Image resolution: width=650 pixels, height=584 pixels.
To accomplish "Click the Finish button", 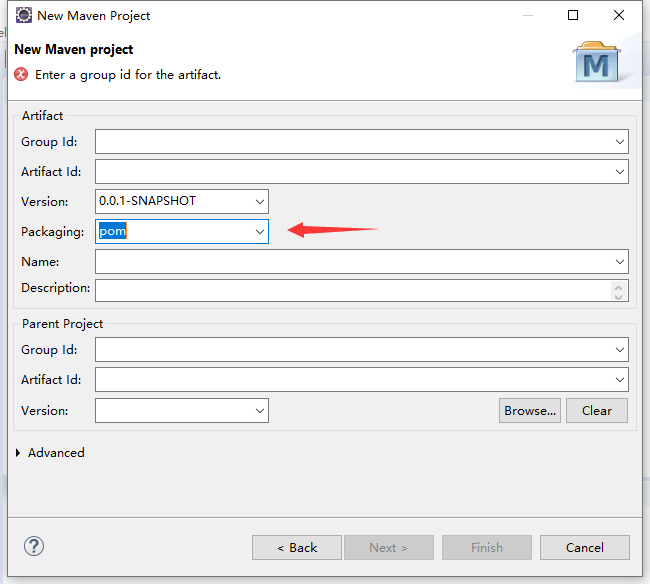I will [x=487, y=548].
